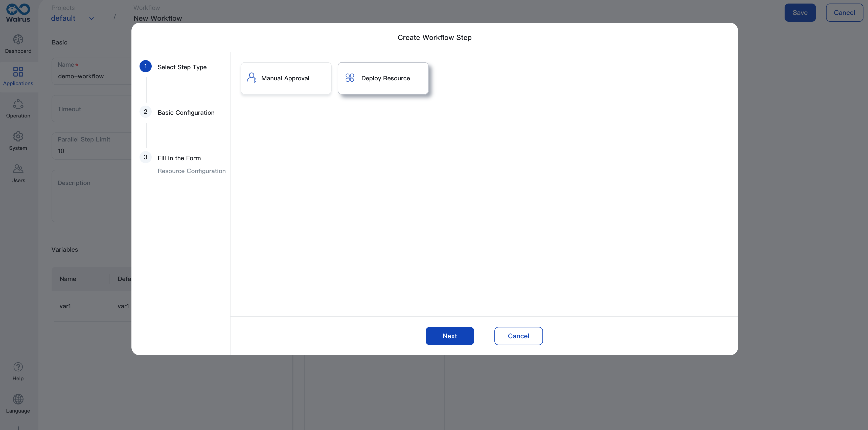Image resolution: width=868 pixels, height=430 pixels.
Task: Click the Basic section heading
Action: point(59,42)
